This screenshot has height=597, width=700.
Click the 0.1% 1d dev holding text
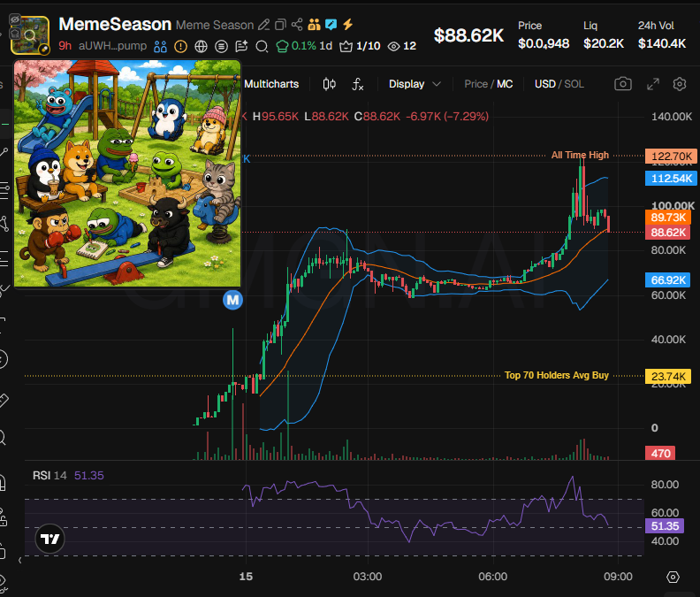point(312,46)
